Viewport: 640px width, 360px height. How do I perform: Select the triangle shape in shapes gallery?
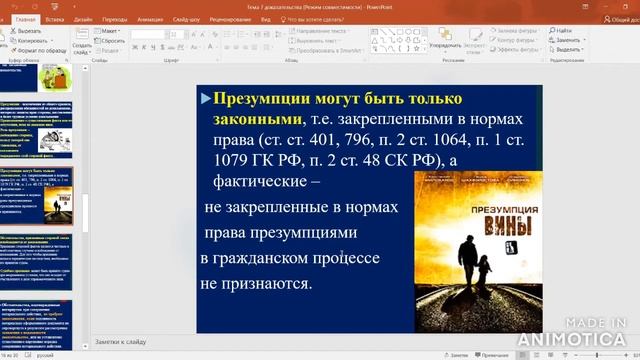[375, 40]
